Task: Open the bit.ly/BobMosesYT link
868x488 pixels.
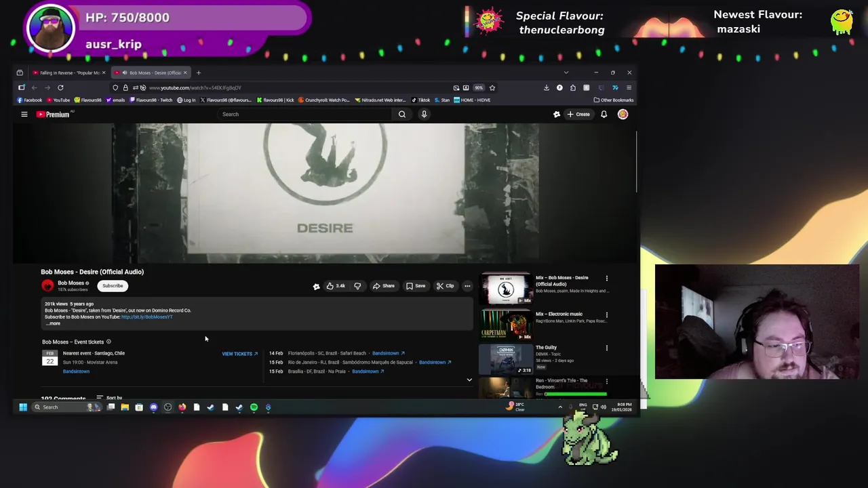Action: (x=147, y=317)
